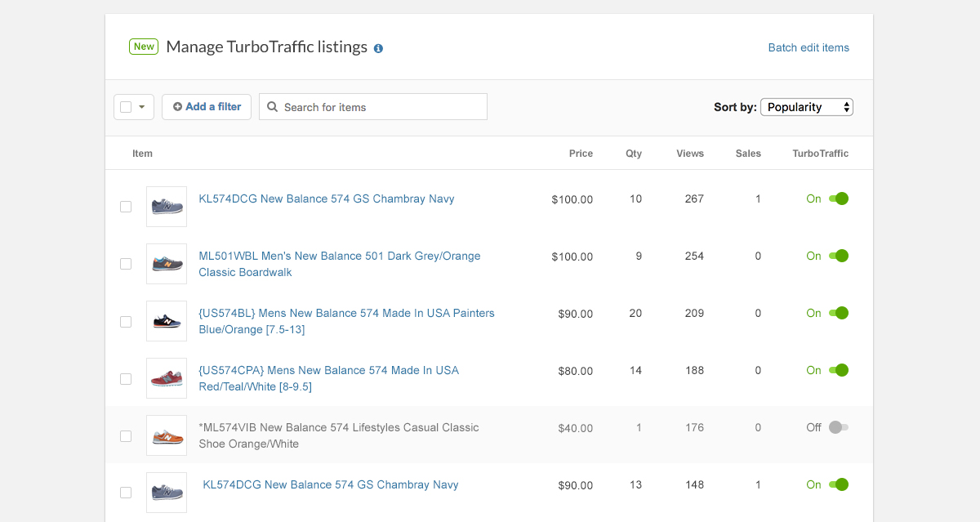Open ML501WBL Men's New Balance 501 listing
This screenshot has height=522, width=980.
point(340,264)
